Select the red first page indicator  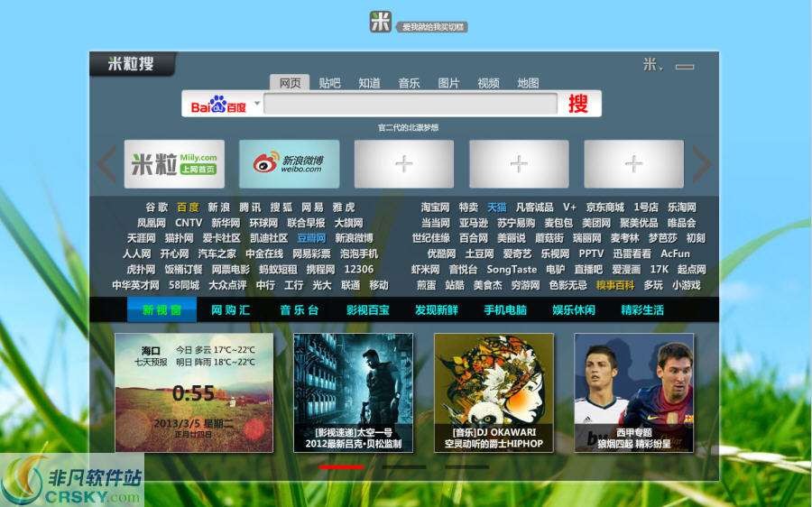[x=341, y=467]
